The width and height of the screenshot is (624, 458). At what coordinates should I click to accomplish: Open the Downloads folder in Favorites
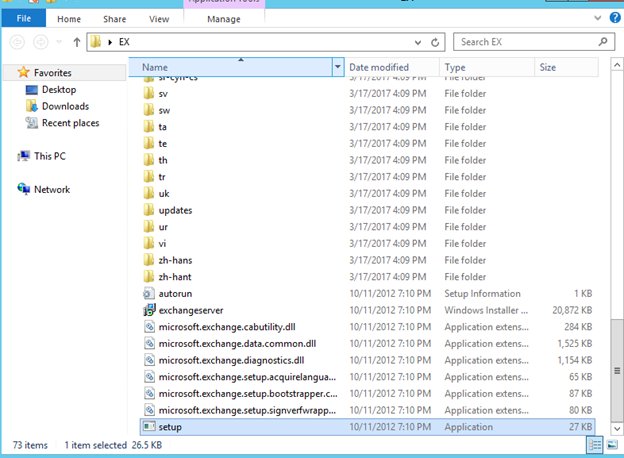[65, 106]
